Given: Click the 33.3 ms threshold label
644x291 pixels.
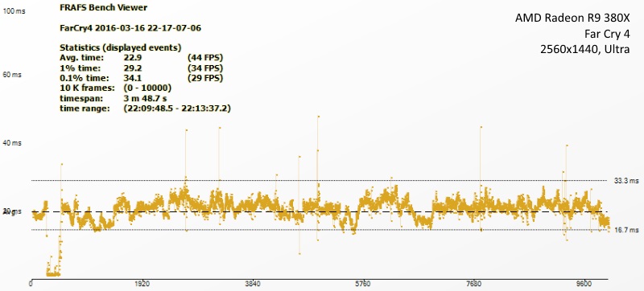Looking at the screenshot, I should coord(627,180).
